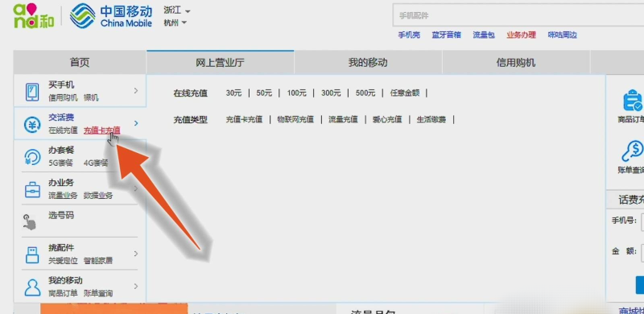The height and width of the screenshot is (314, 644).
Task: Expand the 挑配件 row chevron
Action: (x=136, y=254)
